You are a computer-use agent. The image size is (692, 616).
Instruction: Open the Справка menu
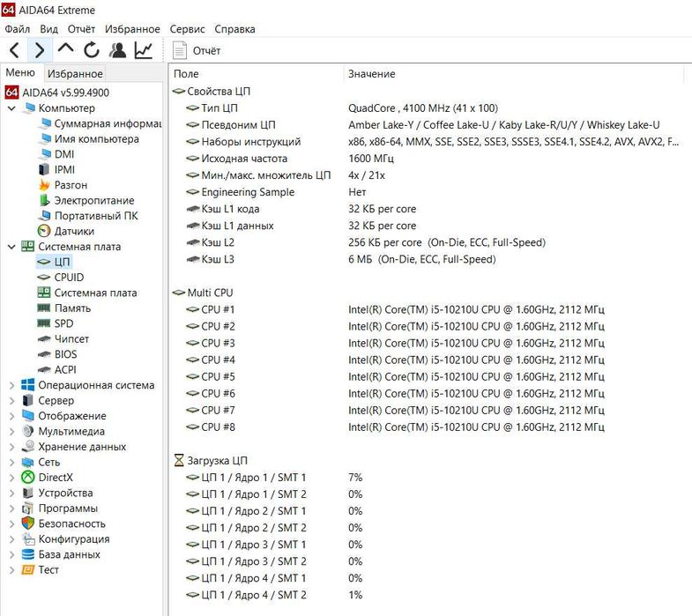tap(234, 29)
